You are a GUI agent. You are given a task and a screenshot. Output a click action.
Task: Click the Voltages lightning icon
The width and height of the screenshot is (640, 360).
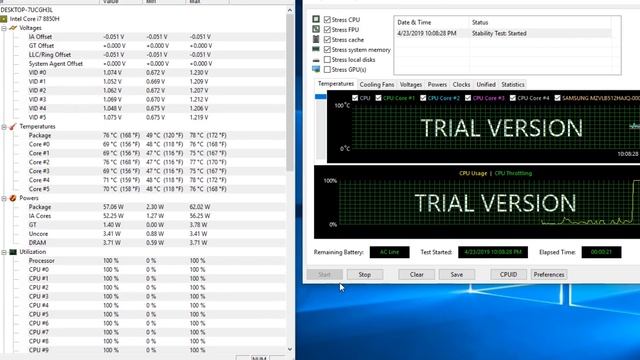[x=13, y=28]
